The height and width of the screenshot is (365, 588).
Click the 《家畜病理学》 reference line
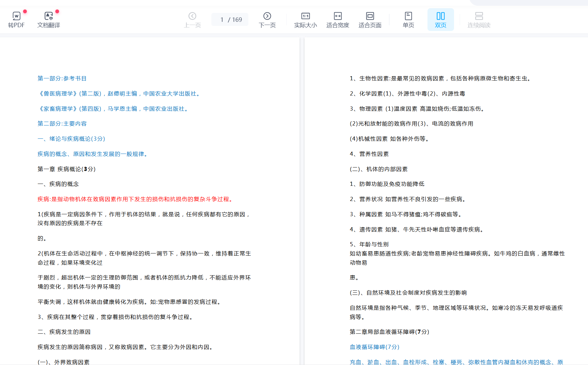click(x=113, y=109)
